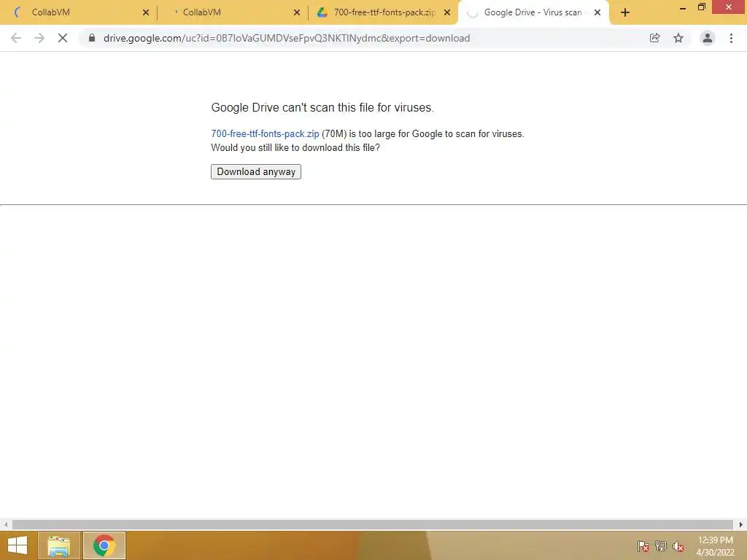Share this page using the share icon
Image resolution: width=747 pixels, height=560 pixels.
[654, 38]
